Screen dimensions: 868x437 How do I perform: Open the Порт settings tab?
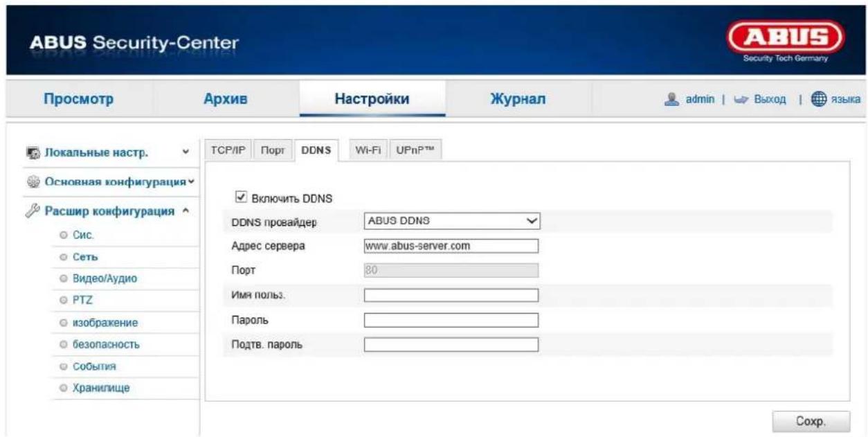click(272, 151)
